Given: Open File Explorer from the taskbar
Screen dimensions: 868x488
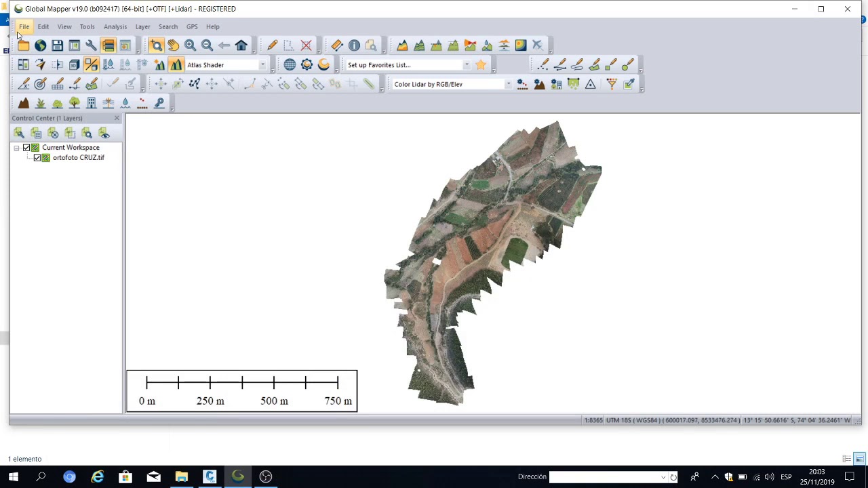Looking at the screenshot, I should tap(181, 476).
